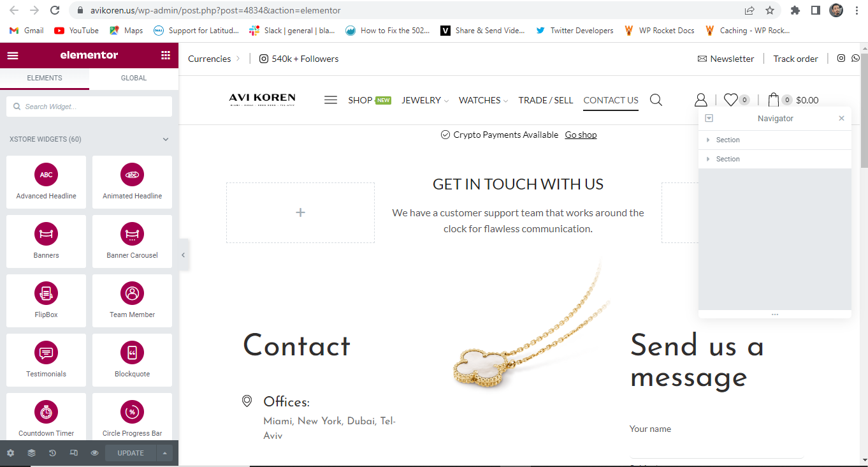This screenshot has width=868, height=467.
Task: Click the Update button
Action: pos(131,453)
